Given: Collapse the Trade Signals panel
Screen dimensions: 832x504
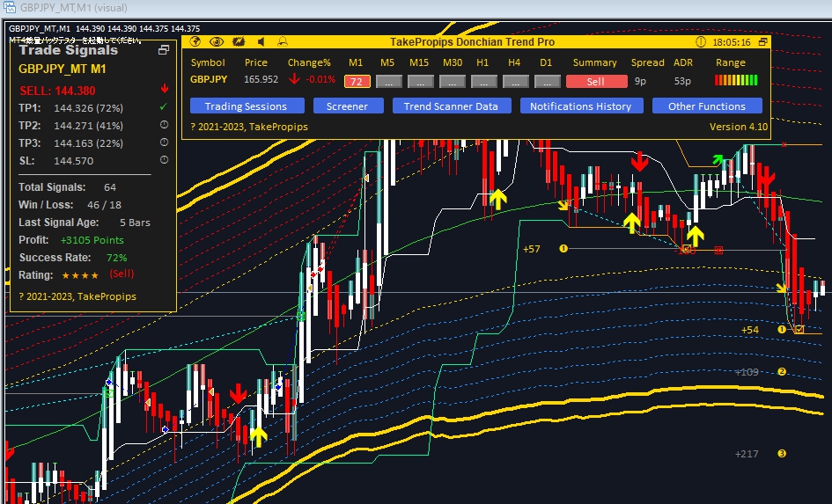Looking at the screenshot, I should (164, 50).
